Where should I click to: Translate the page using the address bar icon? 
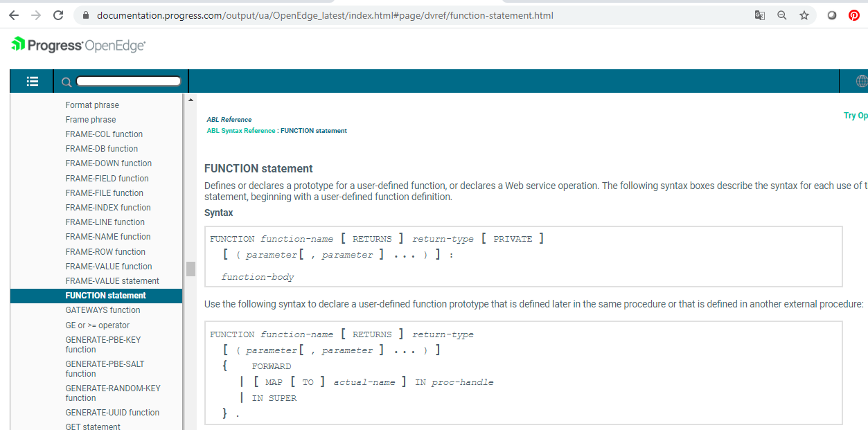click(760, 15)
